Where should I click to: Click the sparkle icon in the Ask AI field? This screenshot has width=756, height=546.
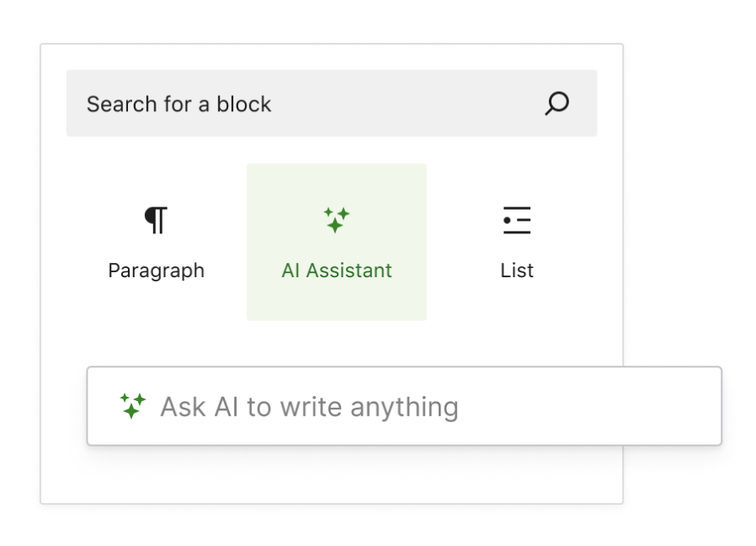[132, 405]
